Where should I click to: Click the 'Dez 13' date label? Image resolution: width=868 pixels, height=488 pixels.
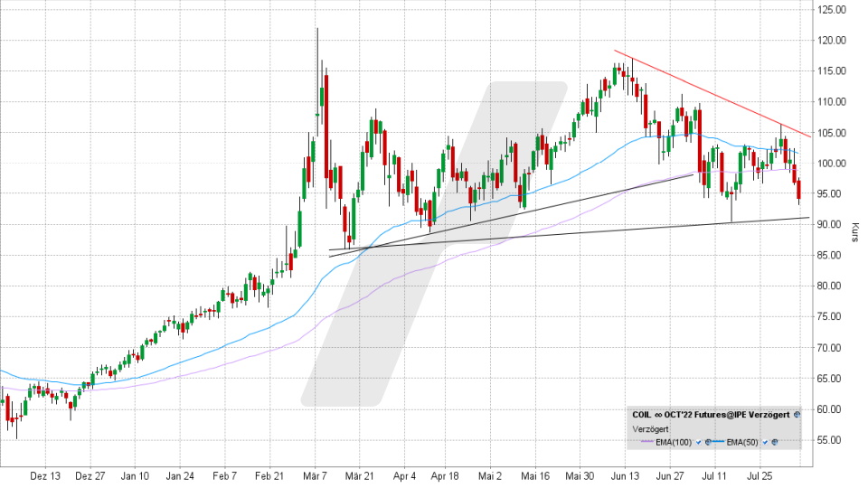coord(45,476)
